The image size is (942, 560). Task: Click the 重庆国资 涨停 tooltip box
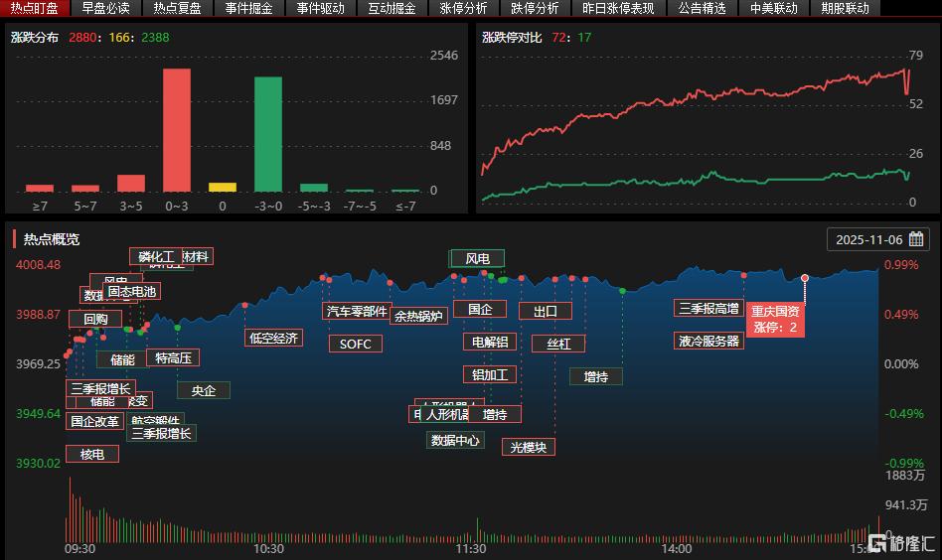(x=775, y=319)
